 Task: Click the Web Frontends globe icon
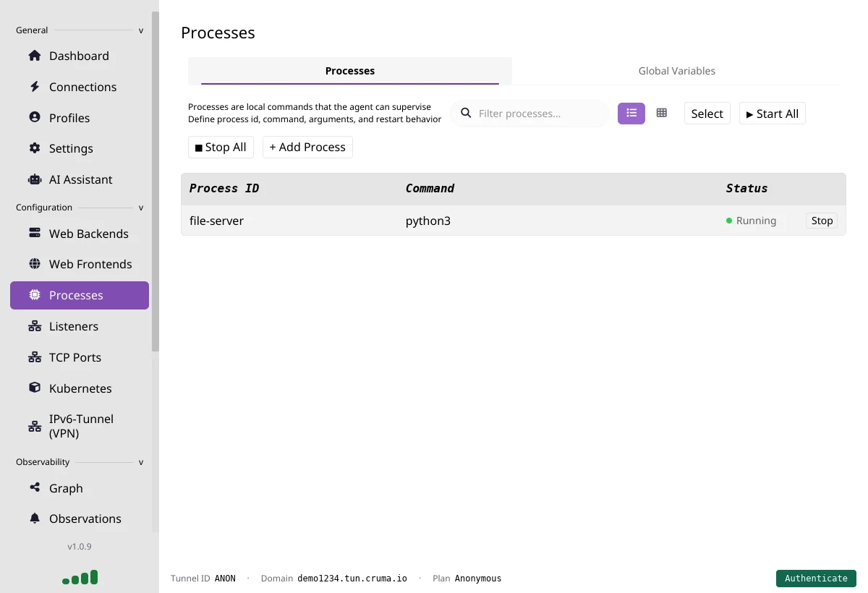pos(35,264)
